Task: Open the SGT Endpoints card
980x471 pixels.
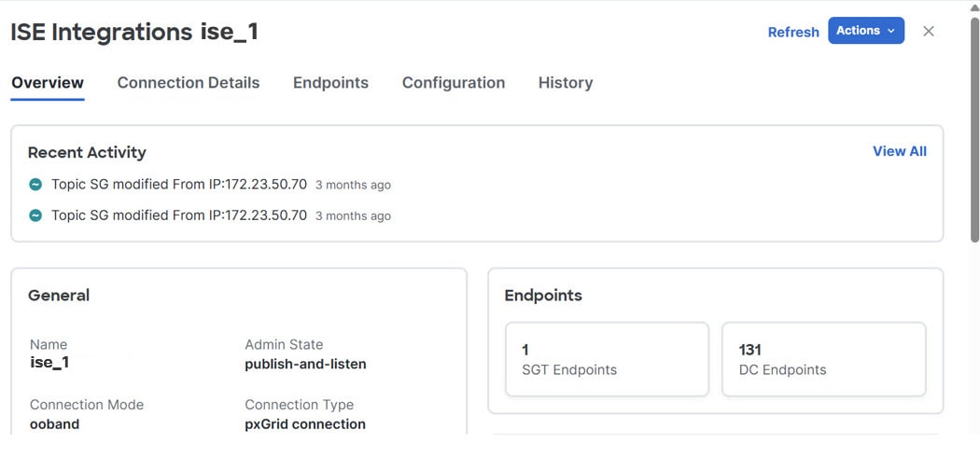Action: 607,359
